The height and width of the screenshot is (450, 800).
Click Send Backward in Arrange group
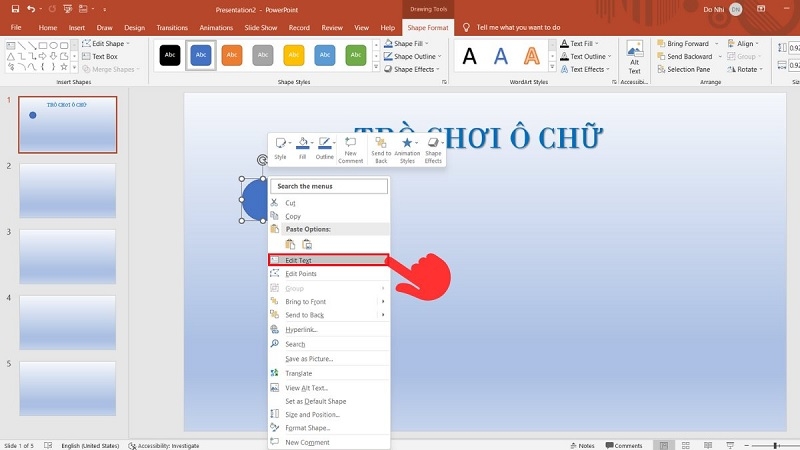pyautogui.click(x=685, y=56)
